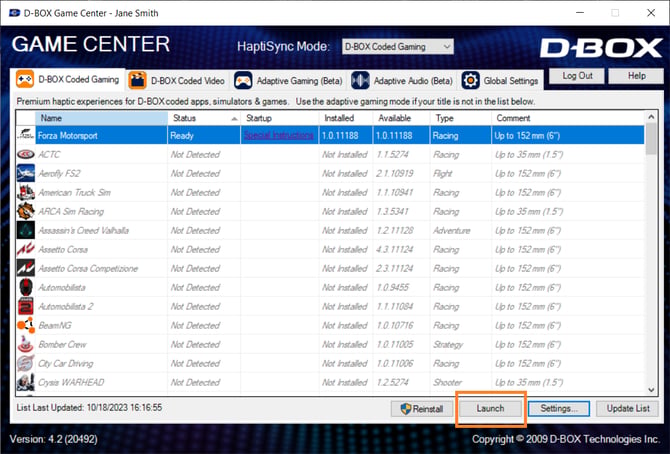670x454 pixels.
Task: Sort by the Available column header
Action: (x=402, y=118)
